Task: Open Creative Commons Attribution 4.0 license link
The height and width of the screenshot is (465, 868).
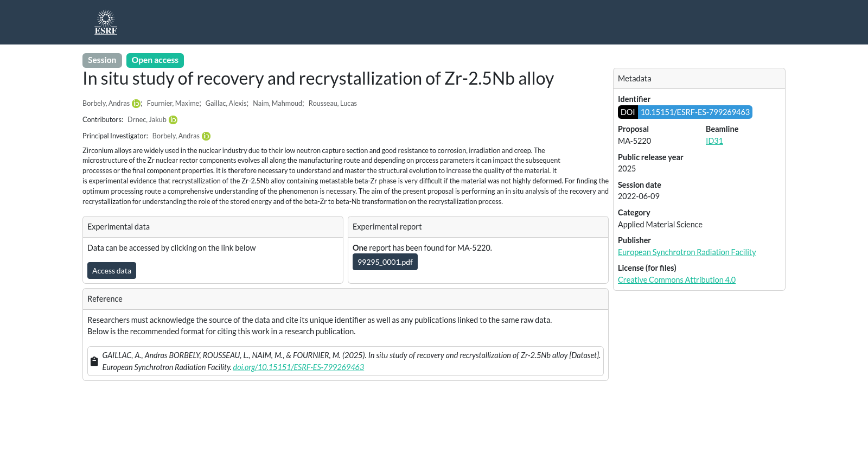Action: 676,280
